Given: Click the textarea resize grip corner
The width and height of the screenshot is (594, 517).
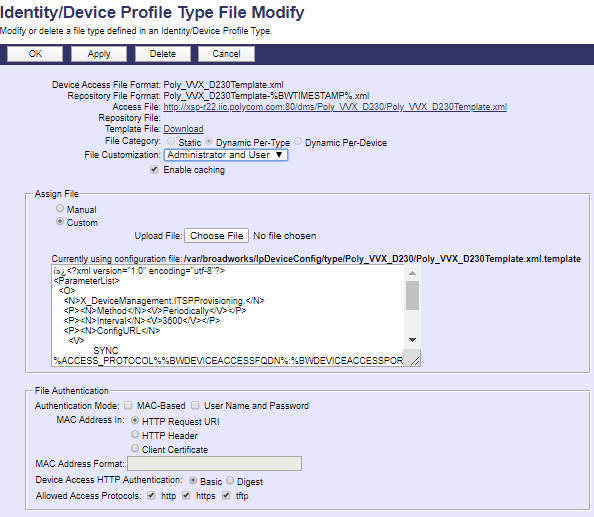Looking at the screenshot, I should point(415,361).
